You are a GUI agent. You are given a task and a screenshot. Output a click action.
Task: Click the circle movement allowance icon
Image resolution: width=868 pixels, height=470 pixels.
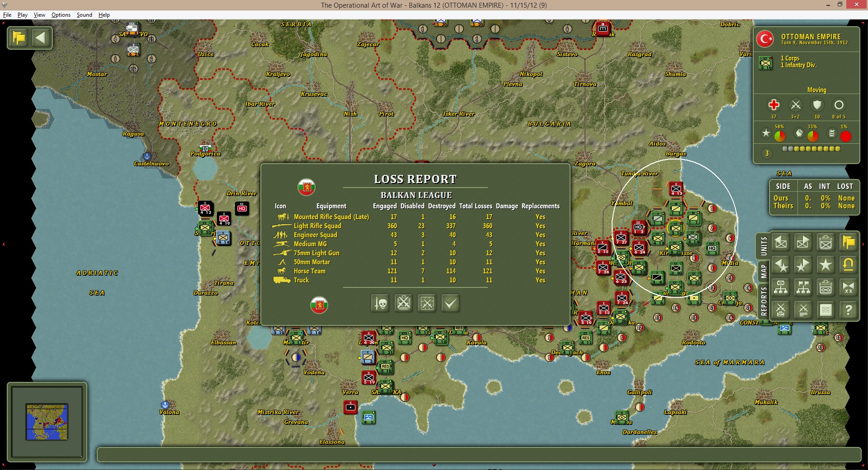(x=839, y=105)
